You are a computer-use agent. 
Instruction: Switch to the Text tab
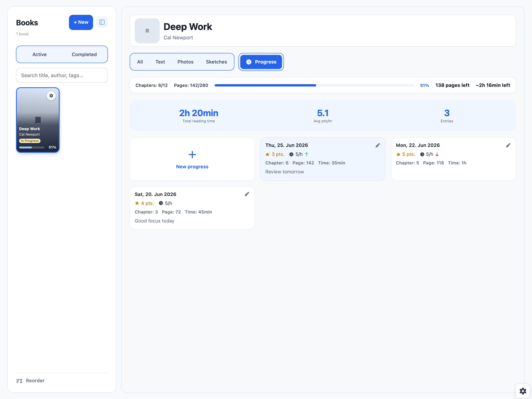160,62
